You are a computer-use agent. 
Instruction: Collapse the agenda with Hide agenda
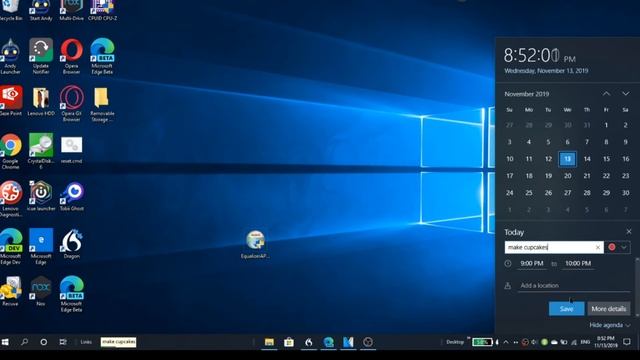[610, 325]
